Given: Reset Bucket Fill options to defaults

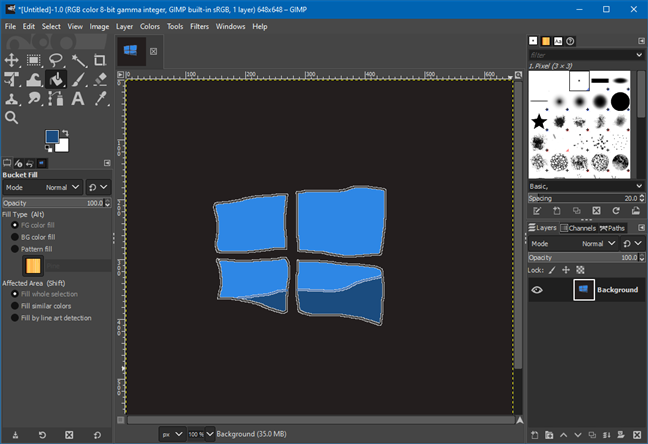Looking at the screenshot, I should tap(97, 435).
